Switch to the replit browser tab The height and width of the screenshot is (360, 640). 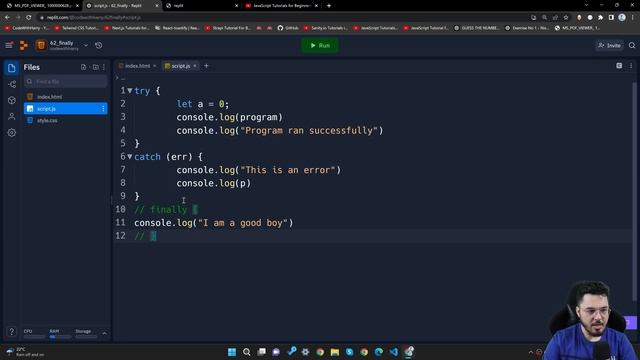pos(202,6)
